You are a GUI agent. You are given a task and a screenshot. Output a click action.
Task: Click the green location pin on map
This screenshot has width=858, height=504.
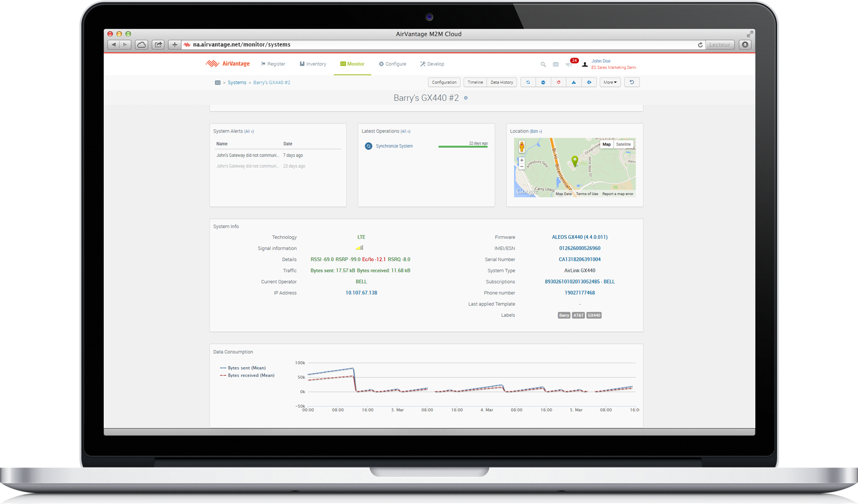(x=575, y=160)
